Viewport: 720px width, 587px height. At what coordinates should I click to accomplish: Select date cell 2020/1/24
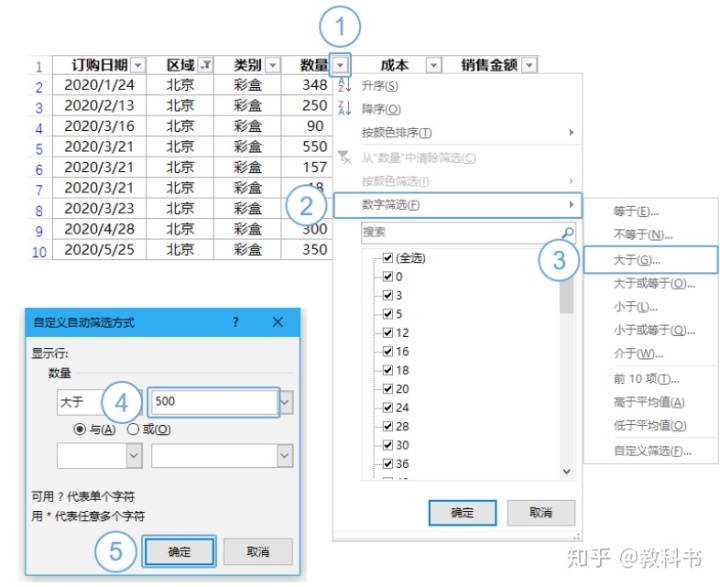(99, 85)
